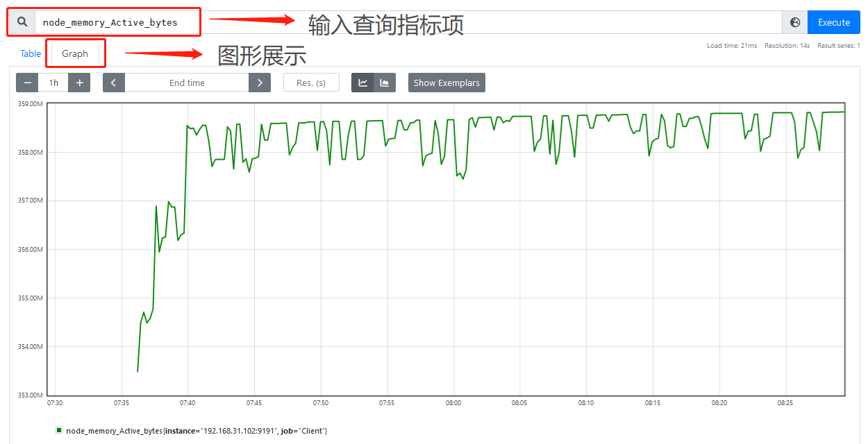This screenshot has width=868, height=444.
Task: Click the End time field
Action: click(x=187, y=83)
